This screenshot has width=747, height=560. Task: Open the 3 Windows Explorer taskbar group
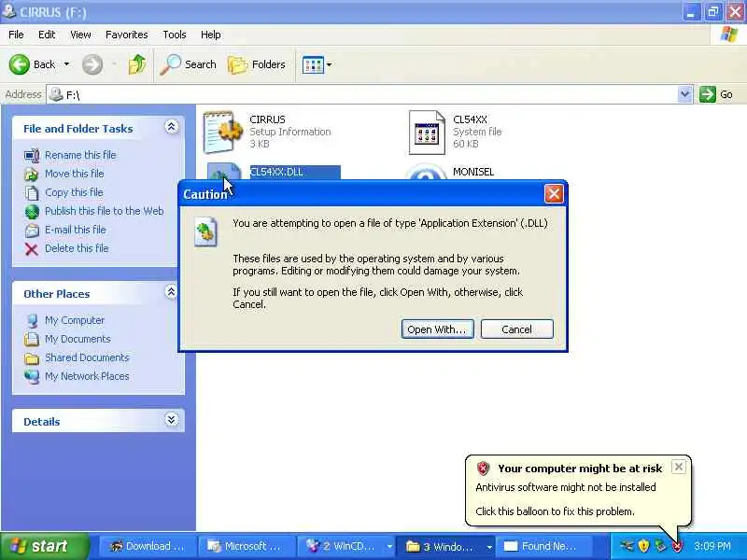pos(446,546)
